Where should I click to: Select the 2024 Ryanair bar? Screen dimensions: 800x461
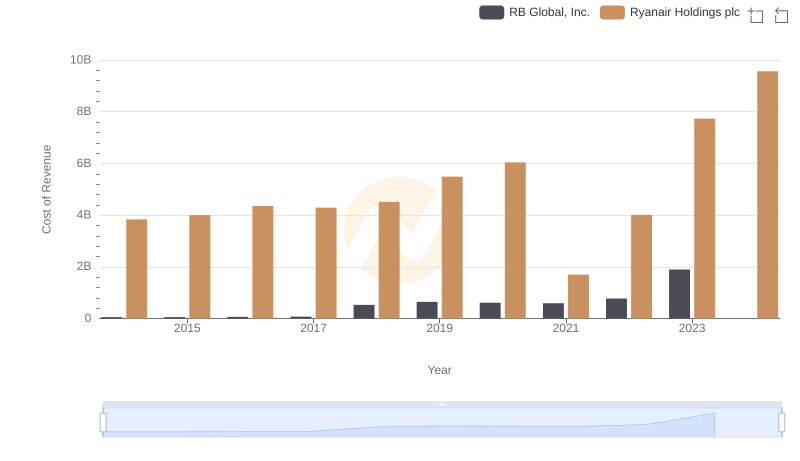pos(767,195)
